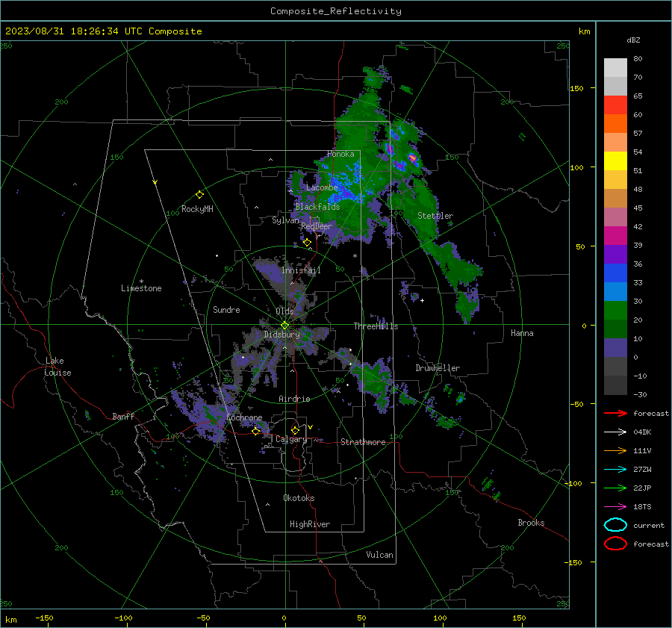672x628 pixels.
Task: Click the Sylvan label
Action: point(285,220)
